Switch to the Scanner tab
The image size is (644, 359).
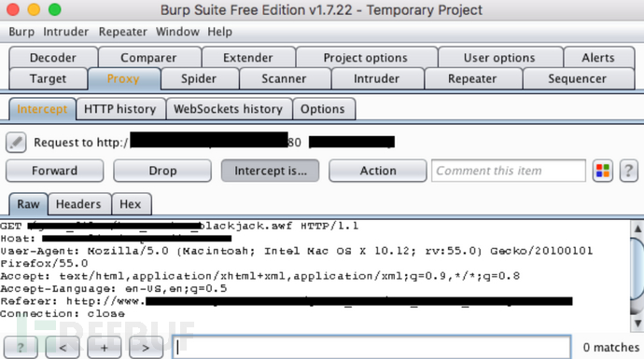(285, 78)
